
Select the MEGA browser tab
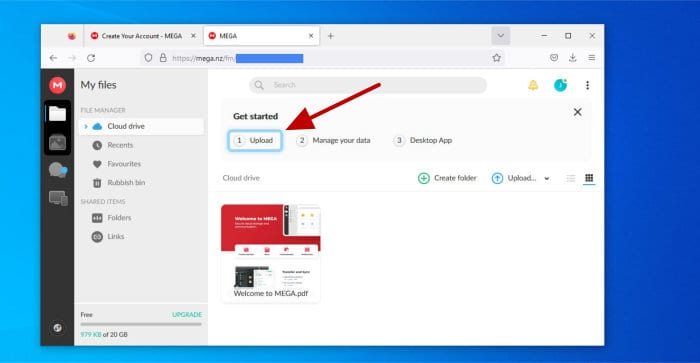[262, 36]
